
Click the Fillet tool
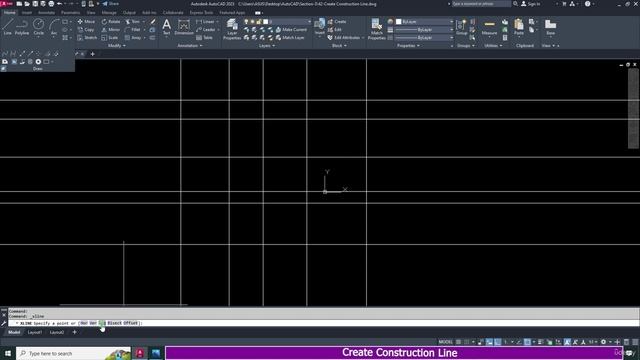(133, 30)
